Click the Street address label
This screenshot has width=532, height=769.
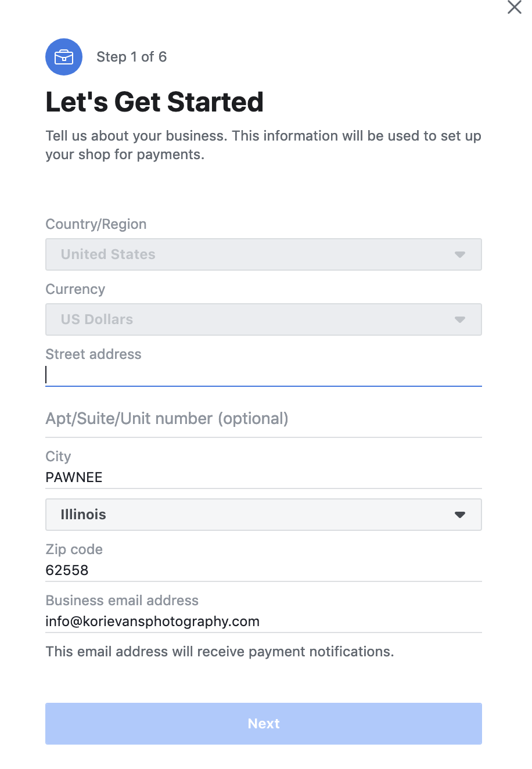[x=94, y=354]
